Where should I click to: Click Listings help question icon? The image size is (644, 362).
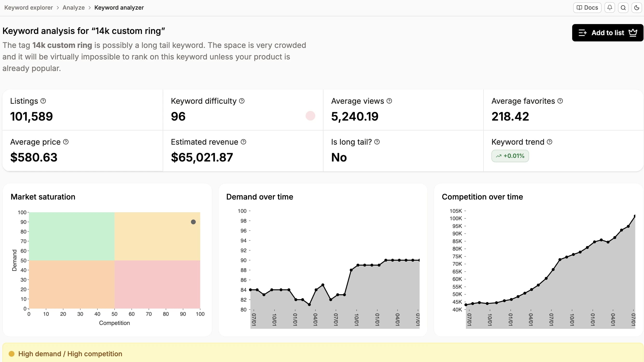coord(43,101)
